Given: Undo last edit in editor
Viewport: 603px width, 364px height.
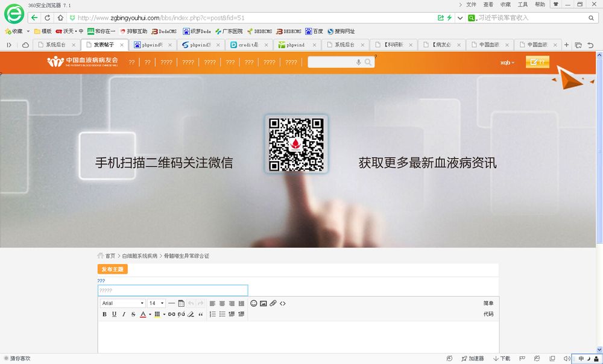Looking at the screenshot, I should pos(191,303).
